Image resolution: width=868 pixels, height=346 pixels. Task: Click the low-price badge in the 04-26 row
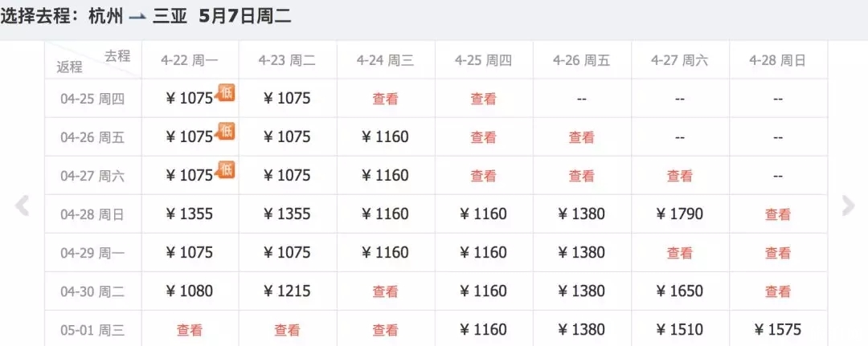[x=227, y=131]
